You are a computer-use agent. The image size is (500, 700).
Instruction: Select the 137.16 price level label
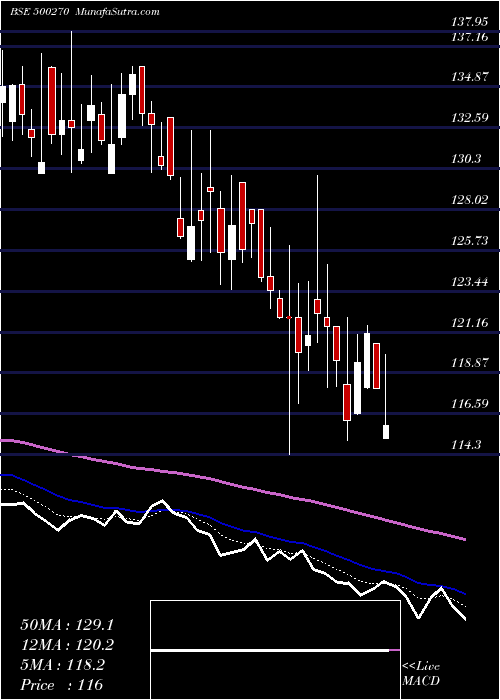tap(469, 38)
